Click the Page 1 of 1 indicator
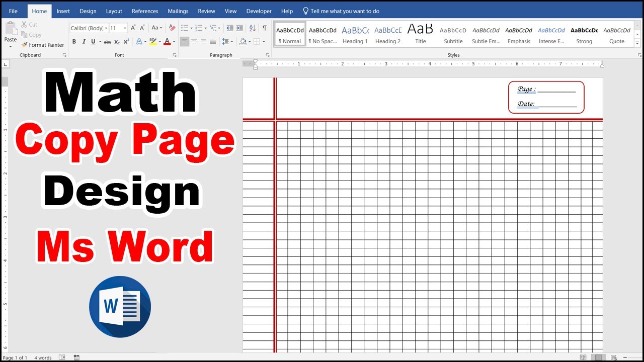Screen dimensions: 644x362 click(15, 357)
